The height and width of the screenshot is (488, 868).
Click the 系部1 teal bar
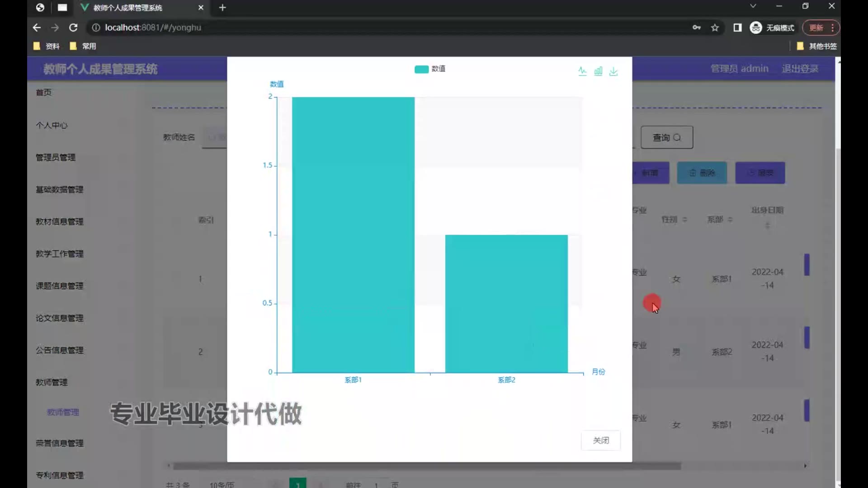click(353, 235)
